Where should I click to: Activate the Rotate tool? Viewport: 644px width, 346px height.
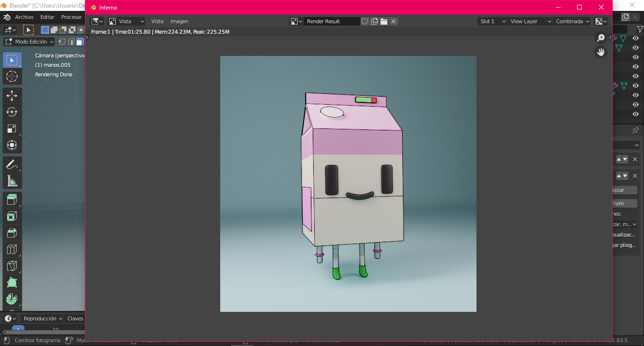click(12, 112)
